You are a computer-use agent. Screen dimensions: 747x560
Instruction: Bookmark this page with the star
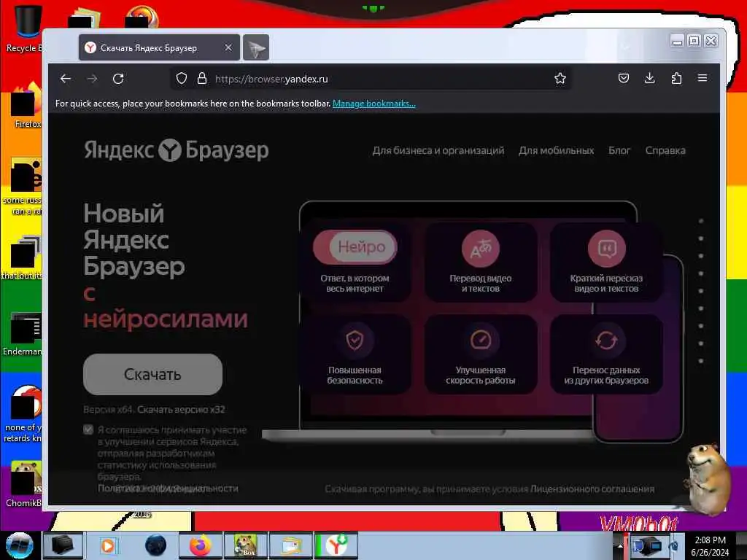pos(560,79)
